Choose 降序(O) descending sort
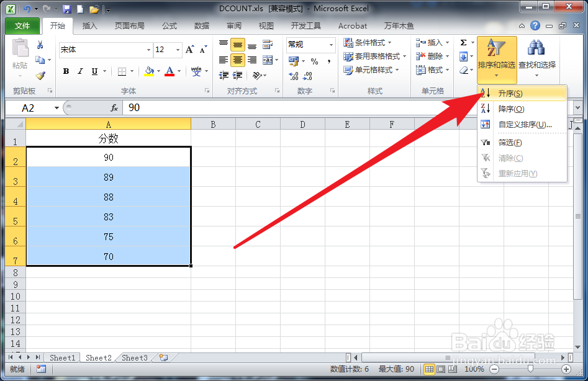588x381 pixels. click(522, 109)
